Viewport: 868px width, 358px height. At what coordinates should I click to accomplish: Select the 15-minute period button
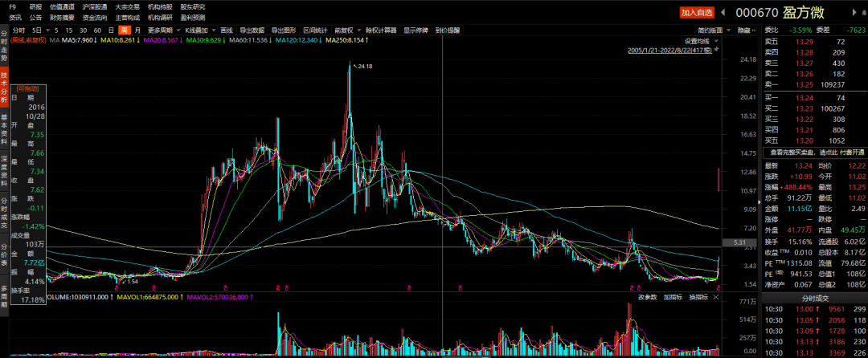(69, 31)
